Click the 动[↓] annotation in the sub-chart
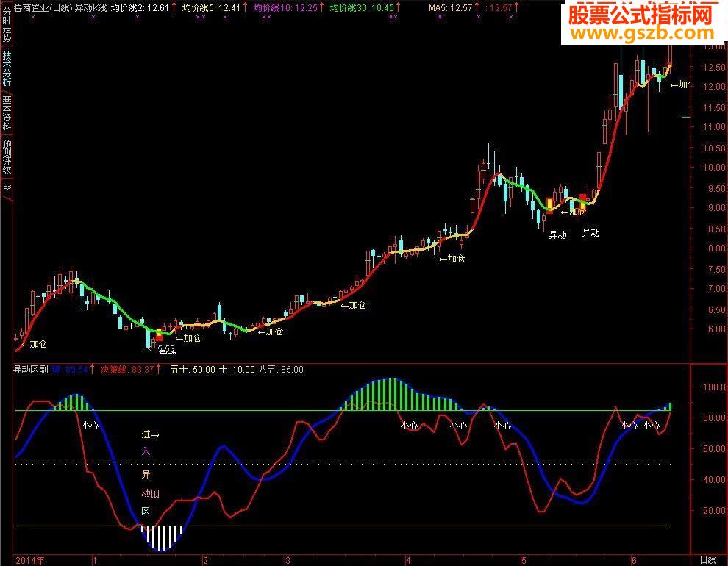Viewport: 728px width, 566px height. click(x=151, y=492)
